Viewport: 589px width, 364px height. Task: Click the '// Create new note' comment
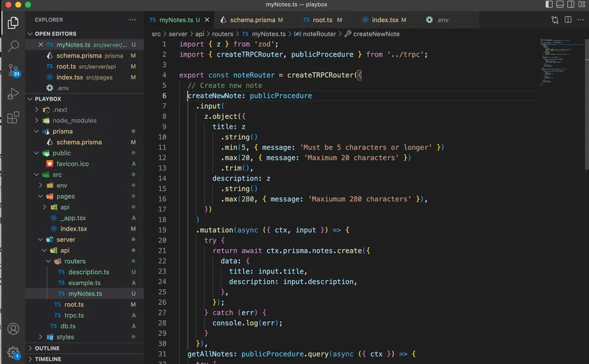(224, 86)
